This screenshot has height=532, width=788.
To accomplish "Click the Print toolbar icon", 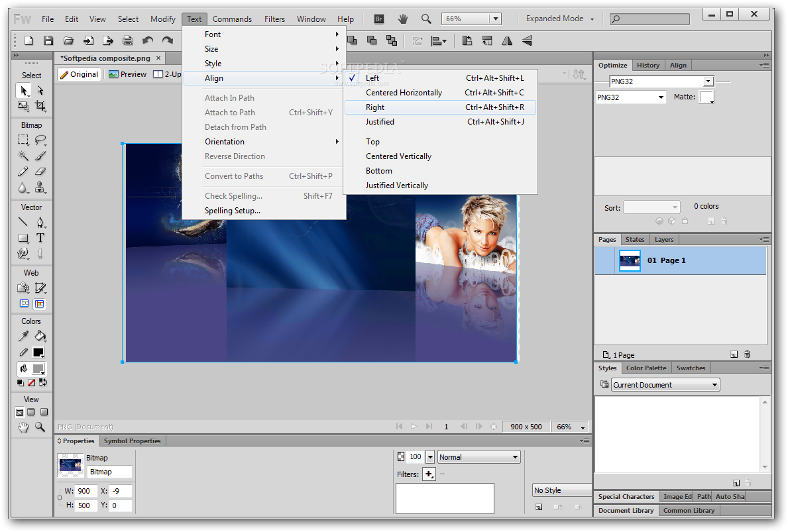I will pos(128,40).
